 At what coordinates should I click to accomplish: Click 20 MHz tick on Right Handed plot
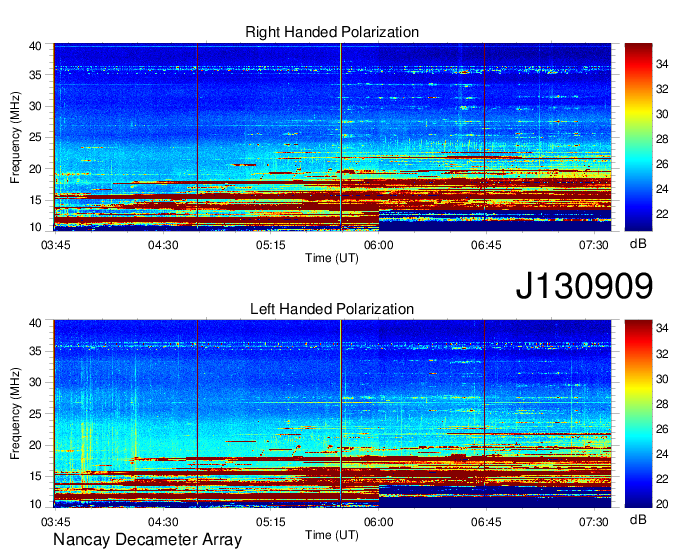point(35,169)
